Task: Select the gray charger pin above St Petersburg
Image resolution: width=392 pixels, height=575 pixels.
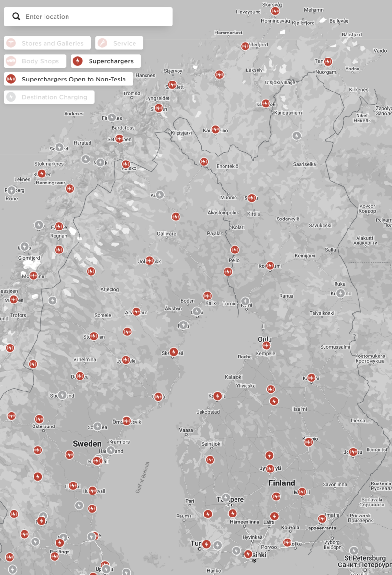Action: point(354,551)
